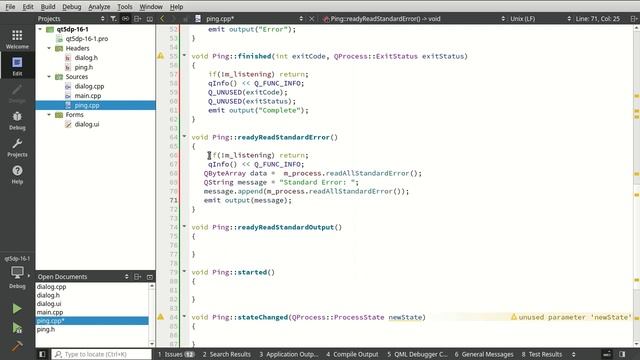640x360 pixels.
Task: Open the Debug menu
Action: pos(71,7)
